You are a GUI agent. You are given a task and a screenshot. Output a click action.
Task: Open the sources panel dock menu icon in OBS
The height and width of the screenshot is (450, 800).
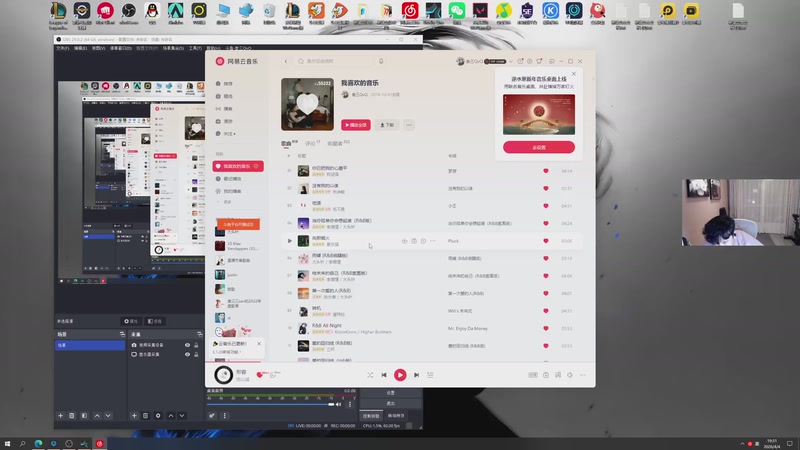pyautogui.click(x=199, y=334)
